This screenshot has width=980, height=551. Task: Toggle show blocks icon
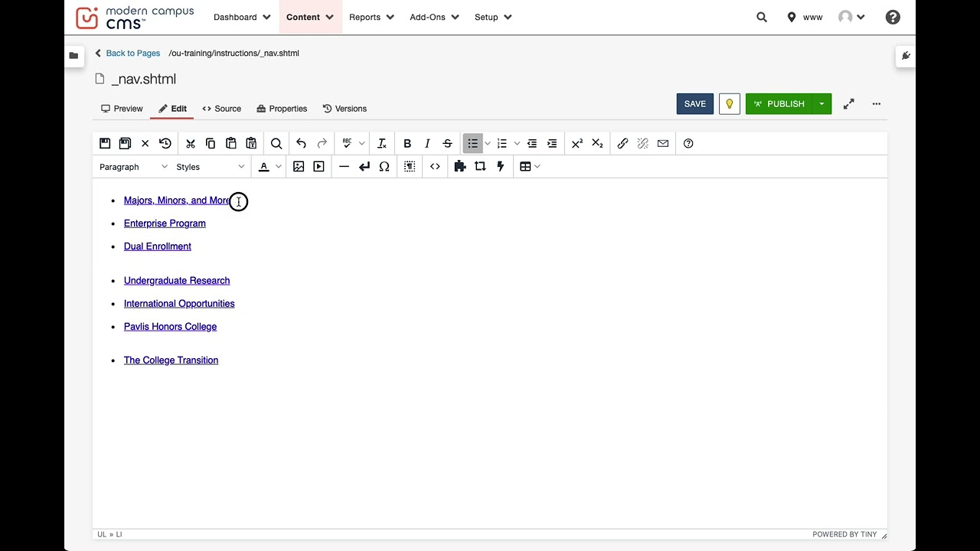point(410,166)
